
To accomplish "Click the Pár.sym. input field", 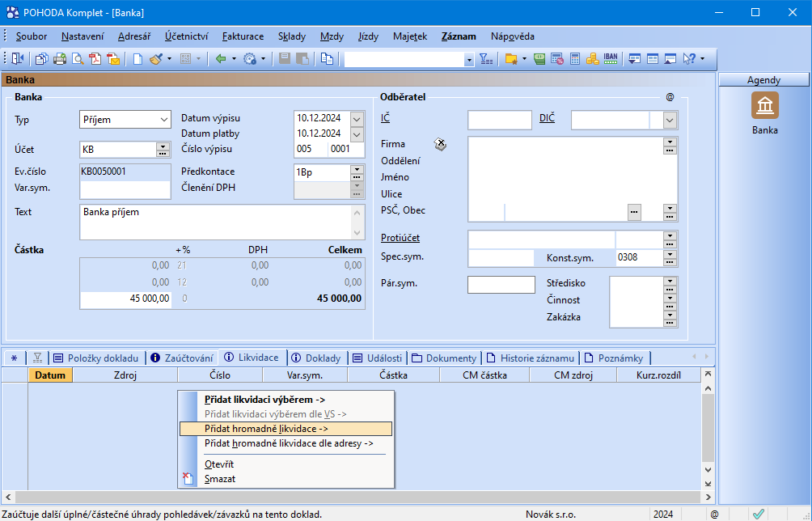I will pyautogui.click(x=501, y=284).
